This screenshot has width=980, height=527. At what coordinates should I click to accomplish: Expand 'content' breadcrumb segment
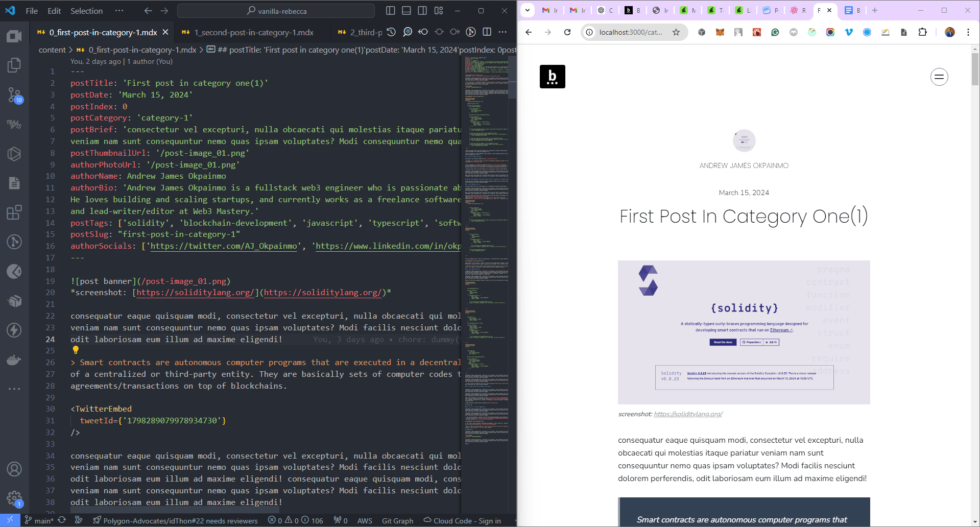coord(52,50)
